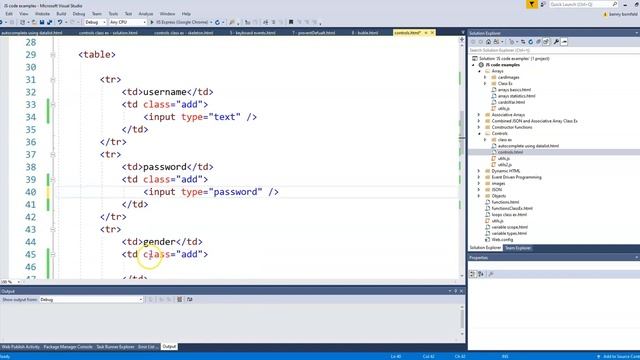This screenshot has width=640, height=360.
Task: Open the Window menu
Action: click(x=167, y=13)
